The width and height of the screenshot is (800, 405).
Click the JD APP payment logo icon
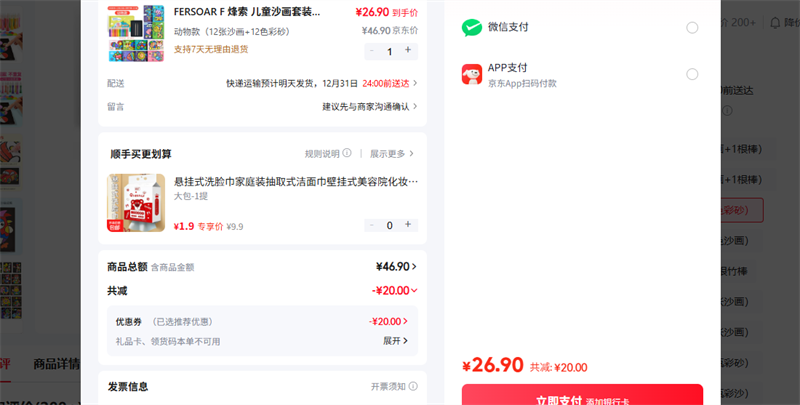[x=472, y=74]
